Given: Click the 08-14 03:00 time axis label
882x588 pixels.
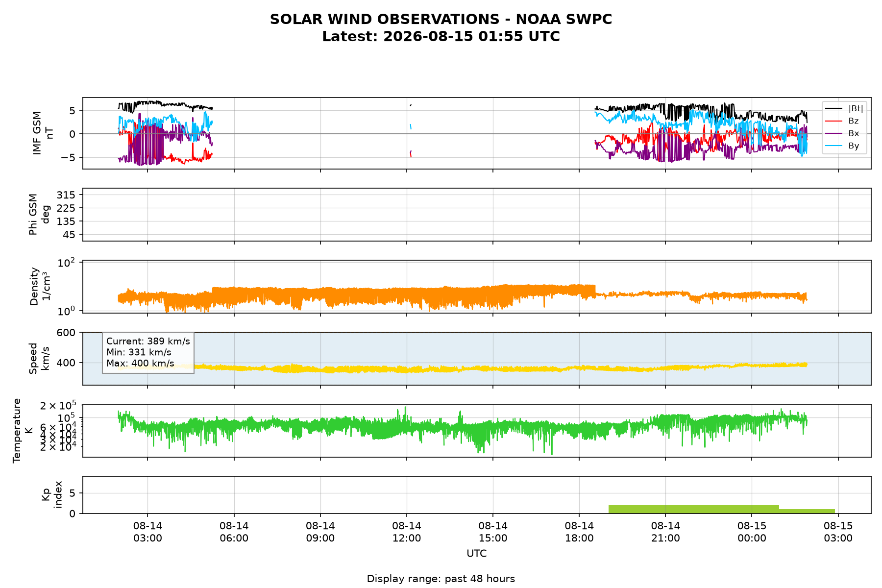Looking at the screenshot, I should (148, 532).
